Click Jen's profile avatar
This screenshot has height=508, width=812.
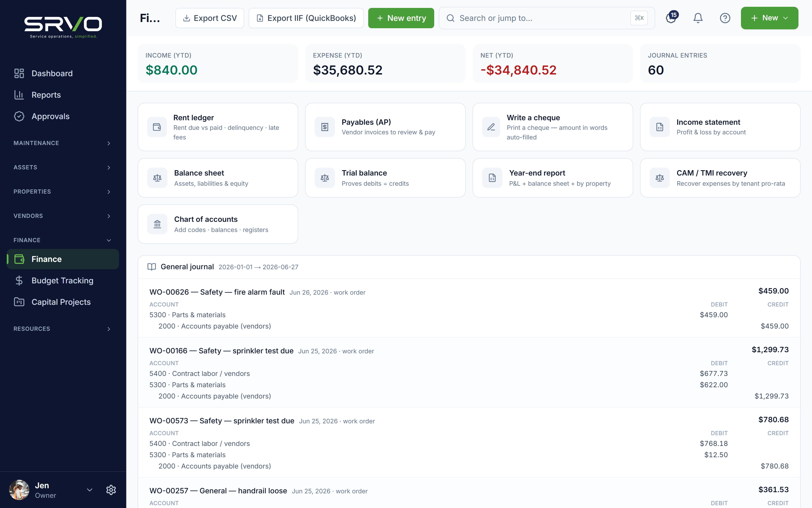pos(19,490)
